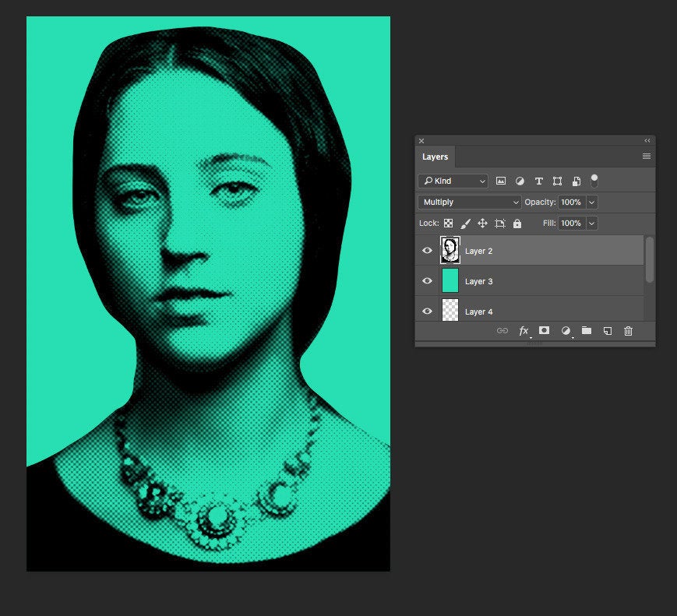The height and width of the screenshot is (616, 677).
Task: Click the link layers icon
Action: [x=502, y=331]
